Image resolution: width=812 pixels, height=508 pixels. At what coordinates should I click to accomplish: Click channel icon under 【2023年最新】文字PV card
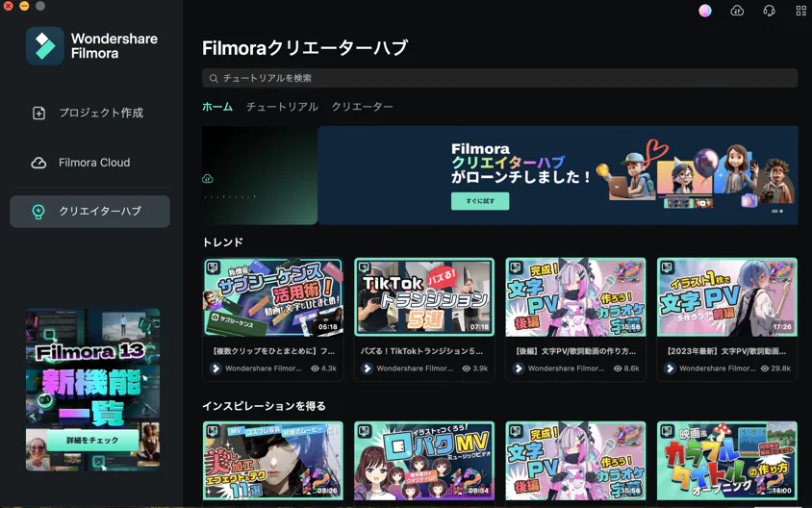click(670, 368)
